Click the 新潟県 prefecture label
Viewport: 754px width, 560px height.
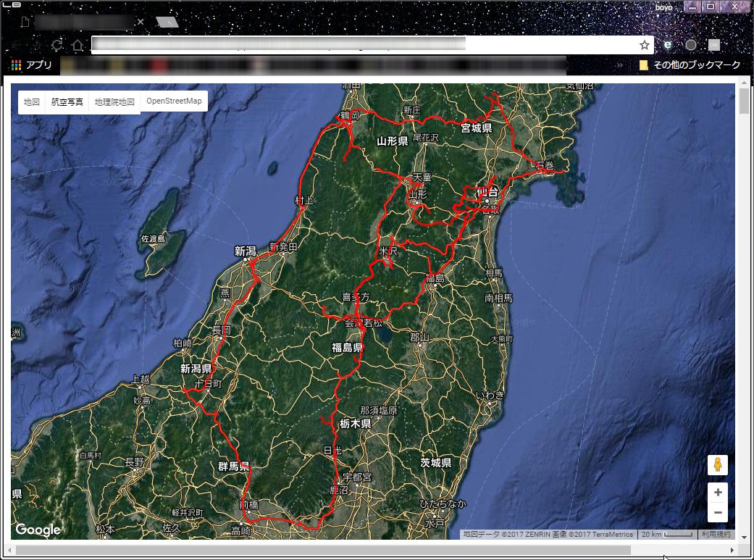[x=196, y=369]
